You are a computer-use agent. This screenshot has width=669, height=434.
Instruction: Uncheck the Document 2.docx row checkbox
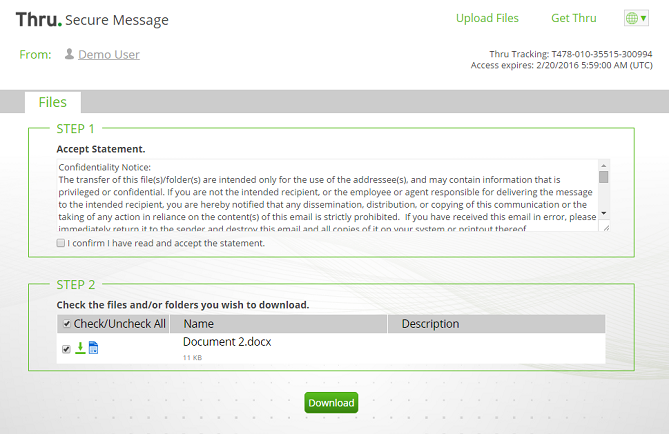(x=66, y=349)
